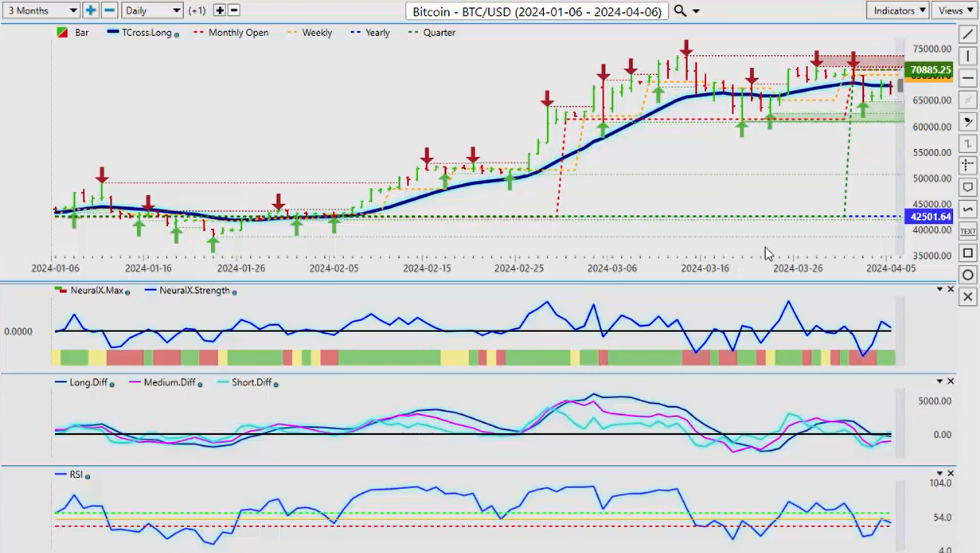Click the dot beside NeuralX.Strength

pyautogui.click(x=234, y=292)
